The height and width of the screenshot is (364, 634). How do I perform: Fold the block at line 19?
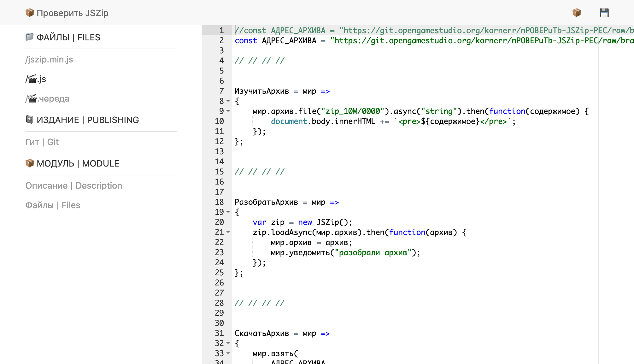[228, 212]
